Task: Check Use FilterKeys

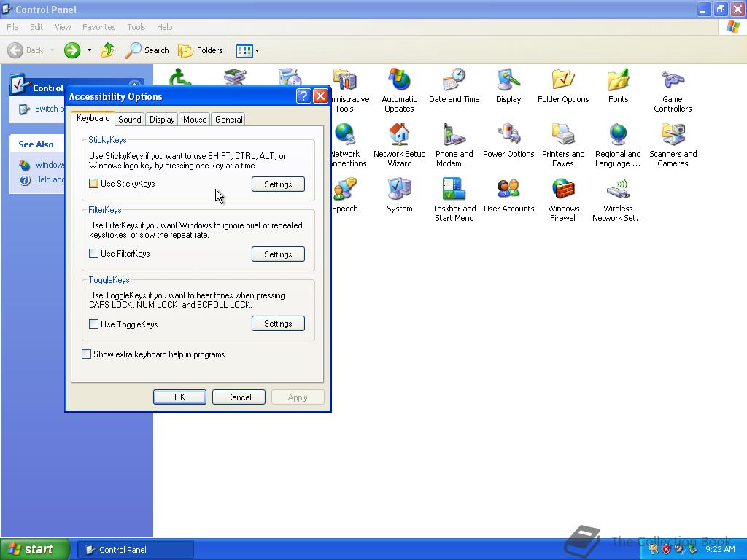Action: (x=93, y=254)
